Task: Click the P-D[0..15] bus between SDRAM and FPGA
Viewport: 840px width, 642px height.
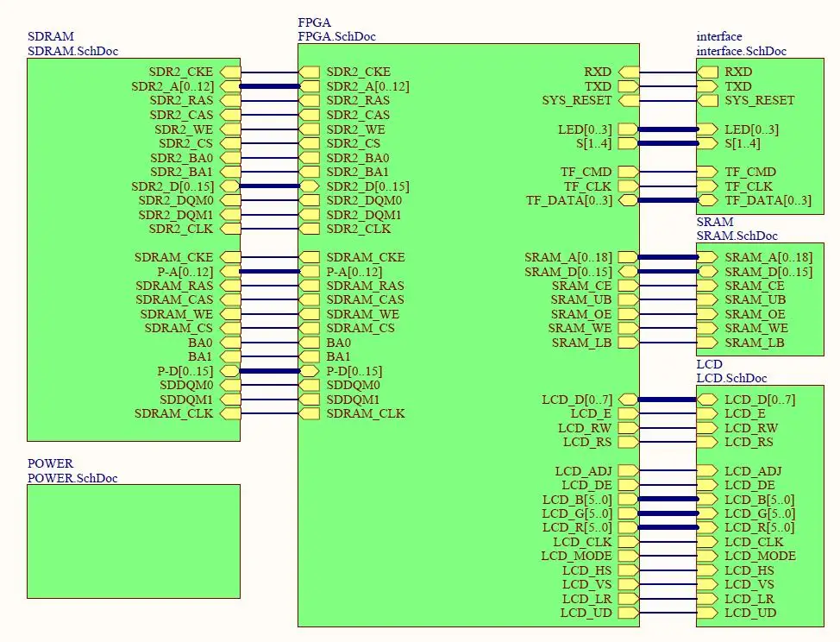Action: [269, 371]
